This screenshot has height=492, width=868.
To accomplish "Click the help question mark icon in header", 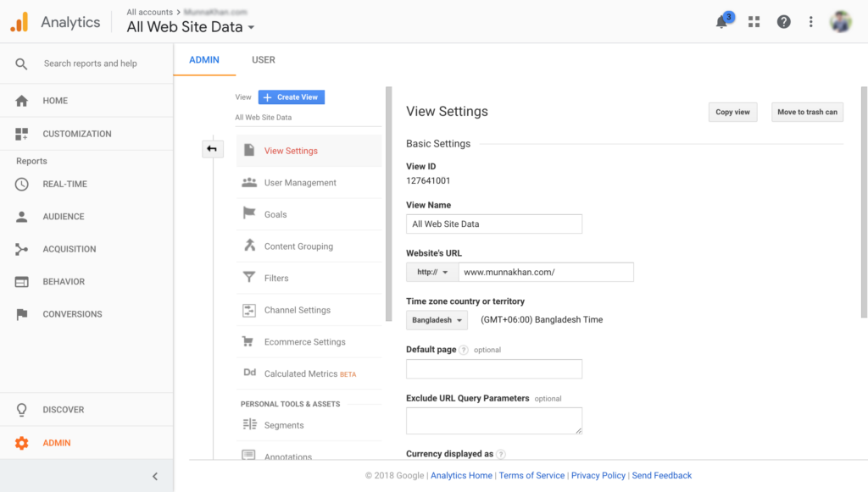I will pos(783,22).
